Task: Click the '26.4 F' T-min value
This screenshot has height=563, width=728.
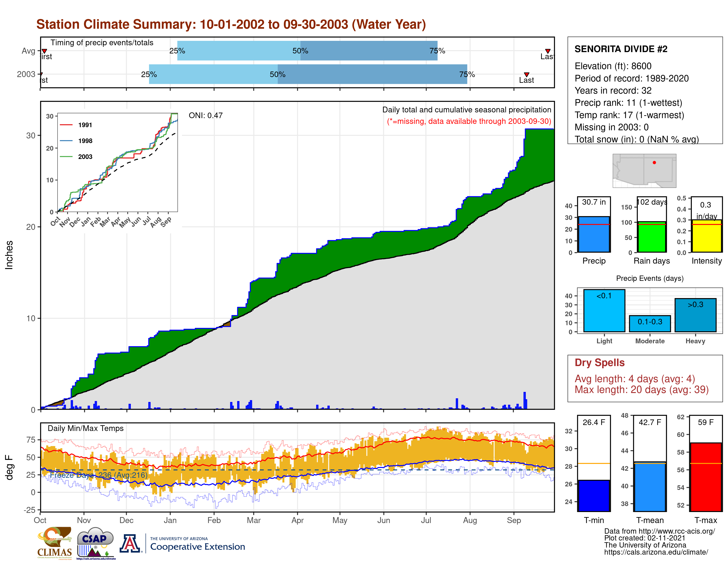Action: (594, 422)
